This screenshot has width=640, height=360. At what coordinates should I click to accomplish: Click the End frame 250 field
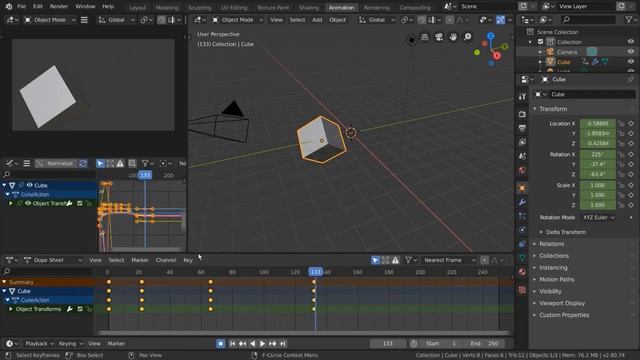tap(484, 344)
